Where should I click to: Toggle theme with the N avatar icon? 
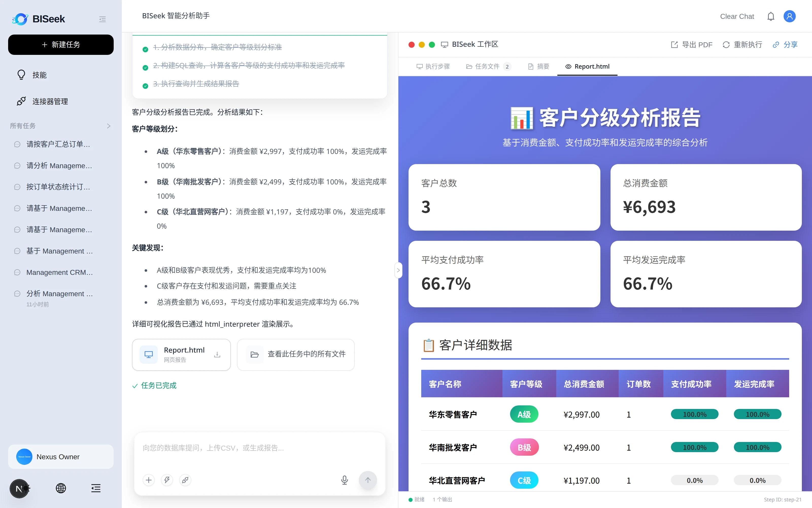(x=19, y=488)
